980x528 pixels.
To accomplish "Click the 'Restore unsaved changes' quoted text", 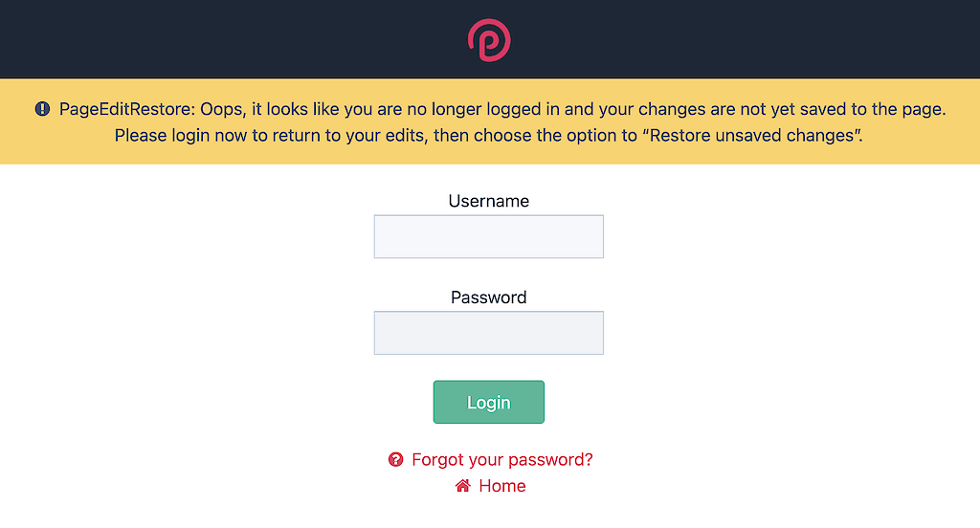I will pos(753,135).
